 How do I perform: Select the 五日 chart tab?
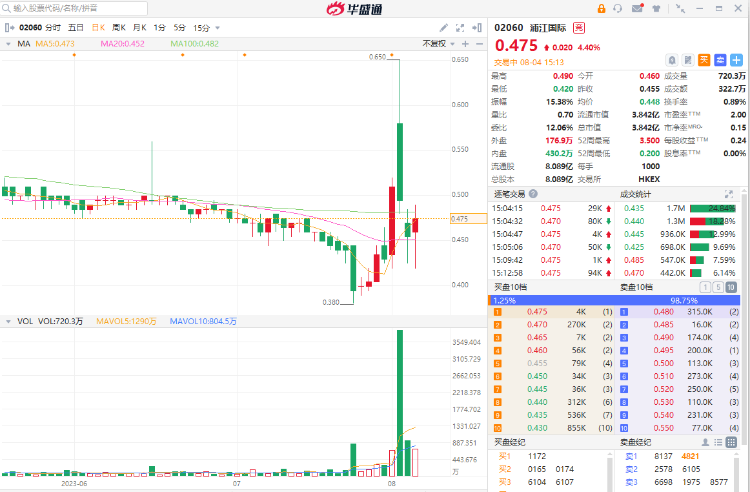click(x=76, y=28)
